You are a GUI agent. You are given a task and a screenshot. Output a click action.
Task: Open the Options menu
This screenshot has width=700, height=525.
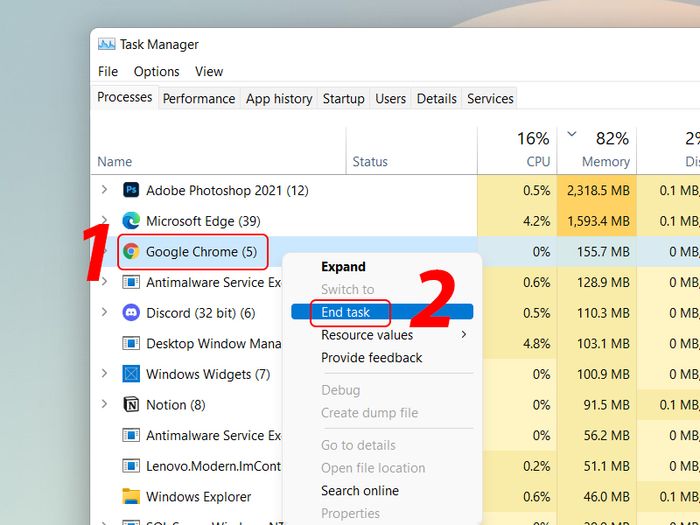[156, 71]
